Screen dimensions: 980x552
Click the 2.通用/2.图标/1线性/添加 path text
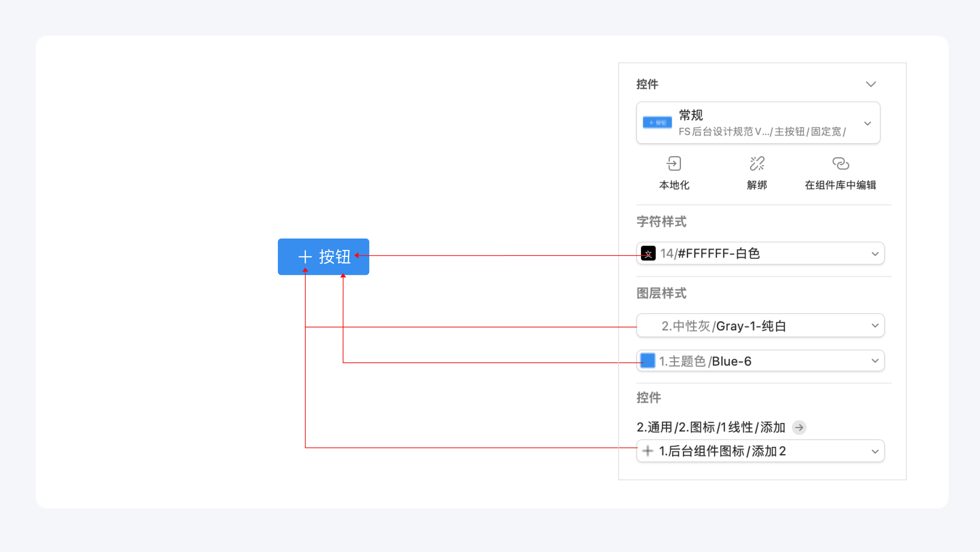tap(711, 427)
